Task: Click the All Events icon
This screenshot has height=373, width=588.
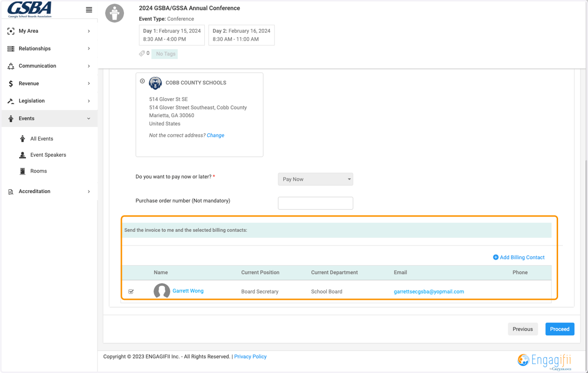Action: coord(23,139)
